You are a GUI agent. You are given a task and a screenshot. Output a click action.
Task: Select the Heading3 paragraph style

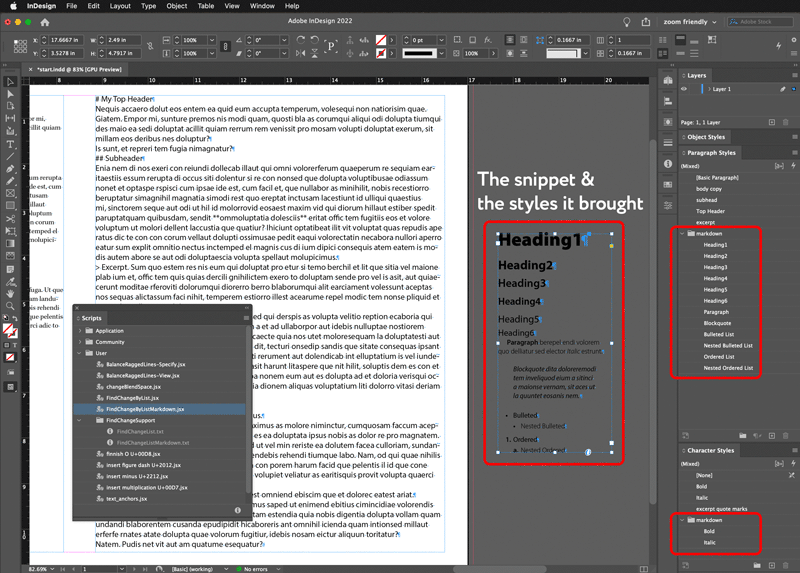coord(715,267)
